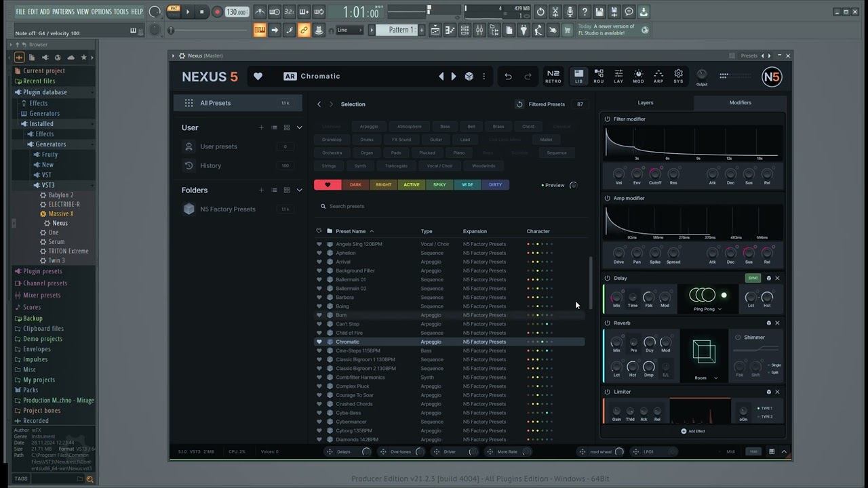Open the N2 Retro view
The width and height of the screenshot is (868, 488).
tap(553, 76)
